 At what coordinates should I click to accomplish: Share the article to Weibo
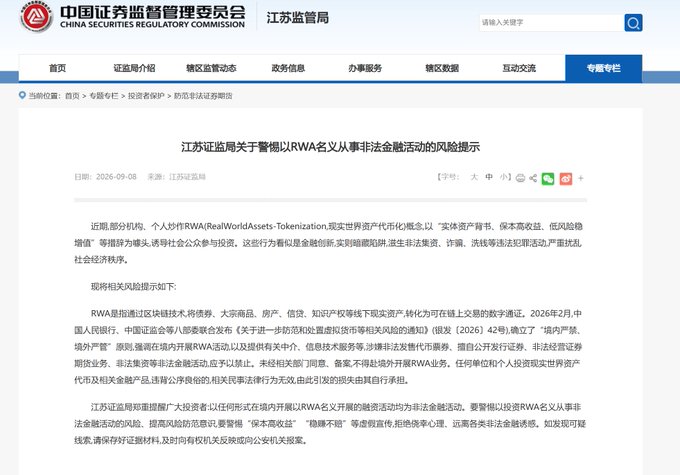(566, 178)
